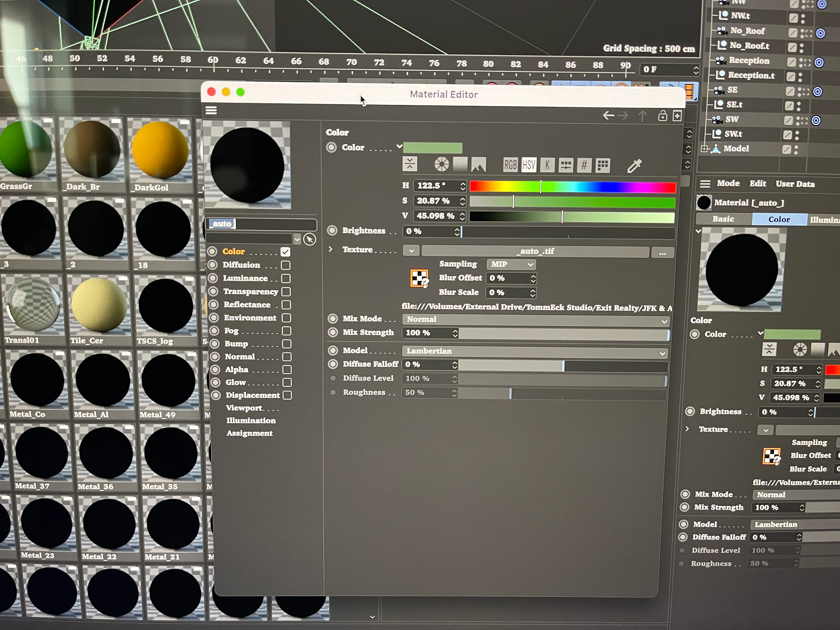The image size is (840, 630).
Task: Click the eyedropper color picker icon
Action: (x=634, y=166)
